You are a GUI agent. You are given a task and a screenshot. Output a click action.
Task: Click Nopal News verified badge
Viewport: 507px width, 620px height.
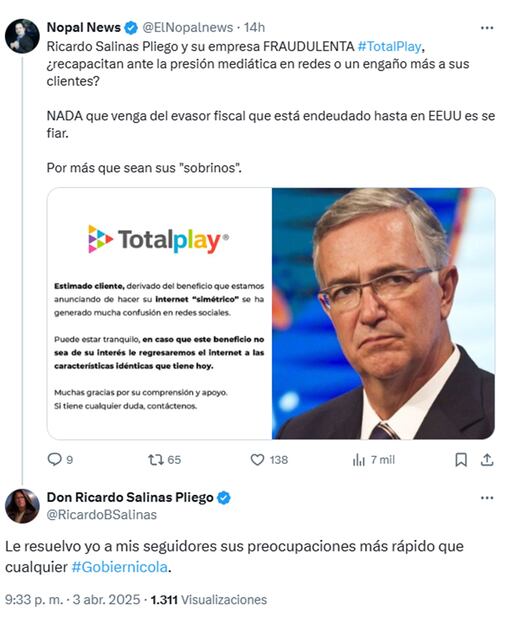pyautogui.click(x=131, y=28)
